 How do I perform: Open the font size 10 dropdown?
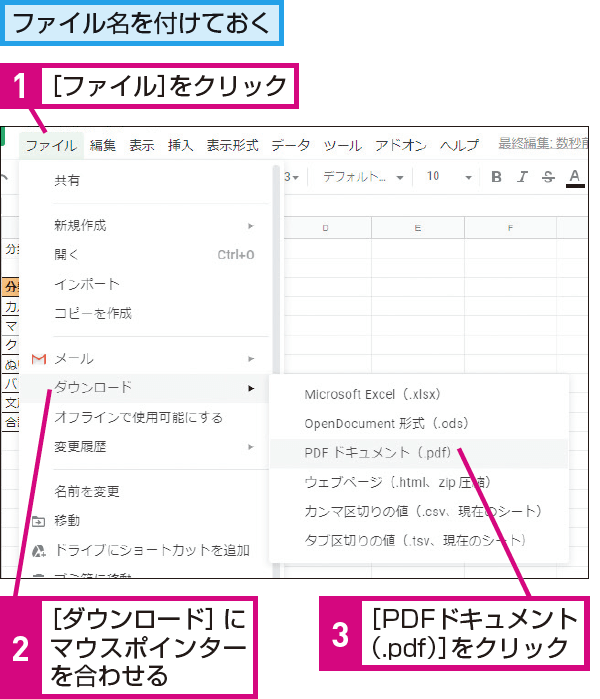pyautogui.click(x=449, y=177)
